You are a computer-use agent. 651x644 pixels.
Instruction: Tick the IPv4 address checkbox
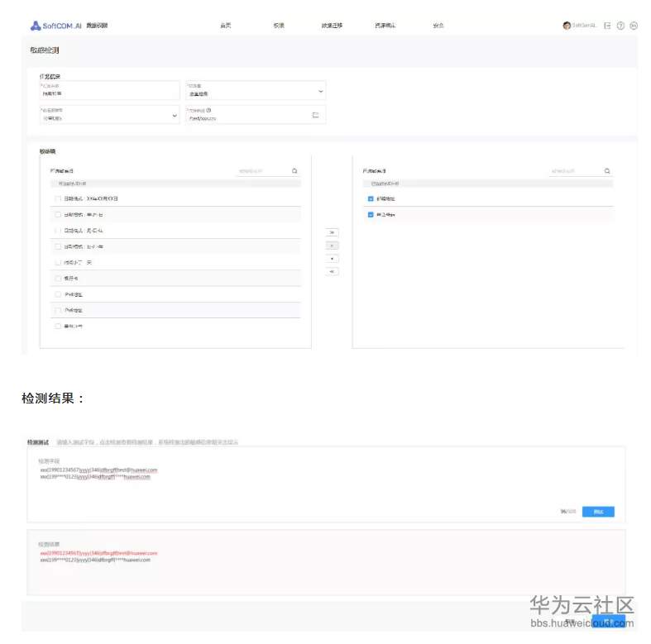click(58, 294)
